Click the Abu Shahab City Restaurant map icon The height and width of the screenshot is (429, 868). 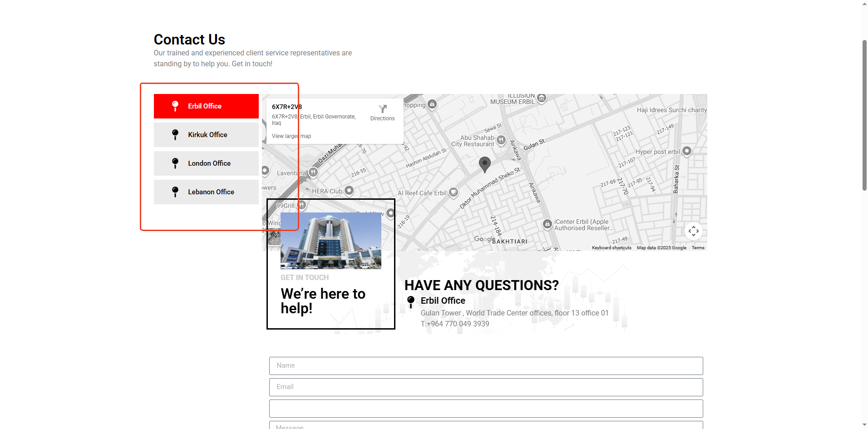[501, 140]
